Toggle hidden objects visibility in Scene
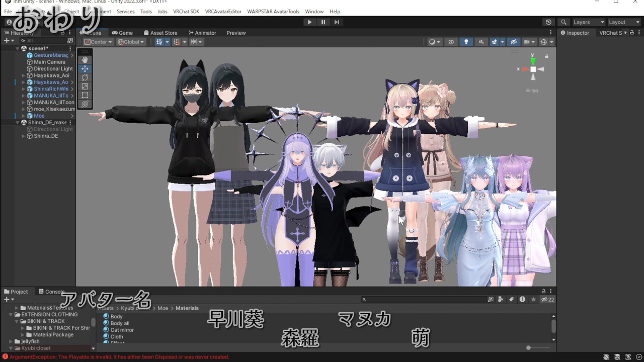644x362 pixels. tap(513, 42)
